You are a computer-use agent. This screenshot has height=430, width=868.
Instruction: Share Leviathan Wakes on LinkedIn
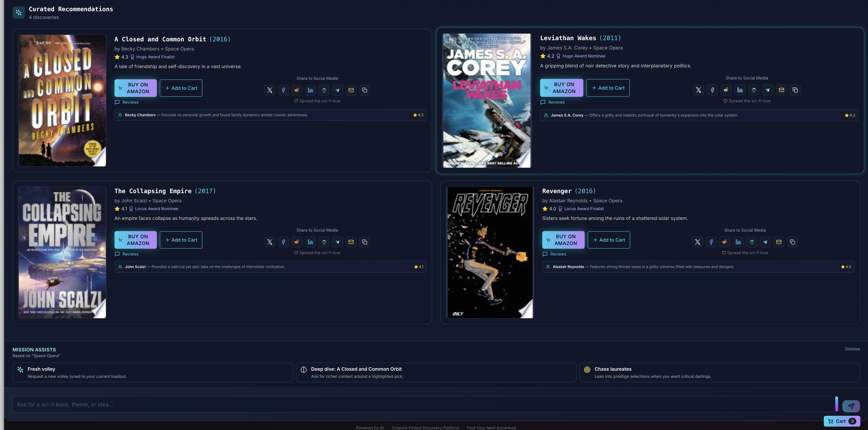coord(740,90)
